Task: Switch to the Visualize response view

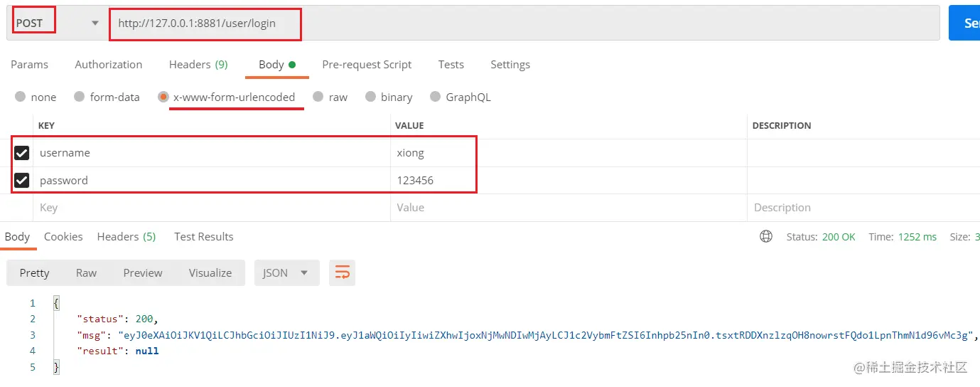Action: pyautogui.click(x=210, y=273)
